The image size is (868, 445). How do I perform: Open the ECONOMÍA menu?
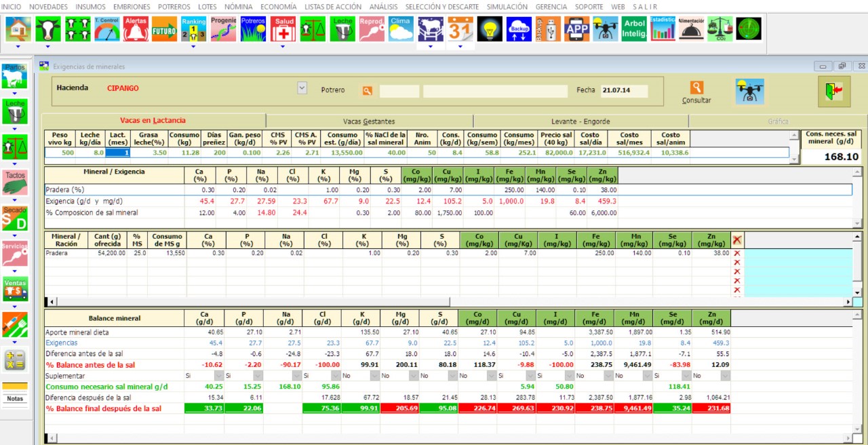pyautogui.click(x=278, y=6)
